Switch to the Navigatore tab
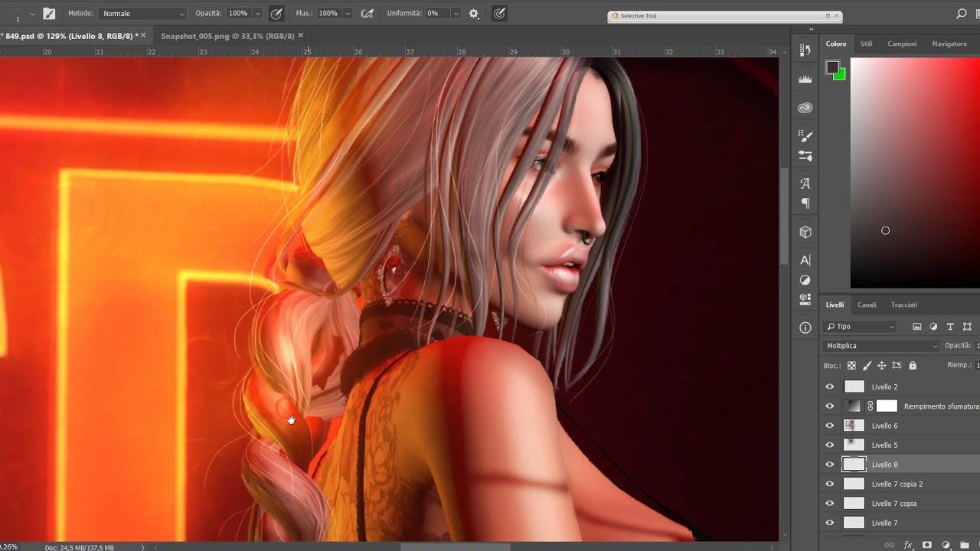The width and height of the screenshot is (980, 551). click(x=949, y=44)
